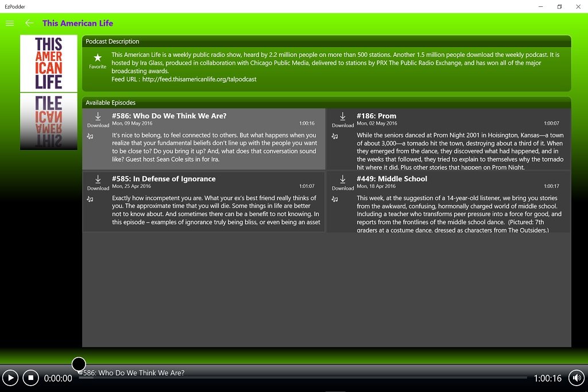Image resolution: width=588 pixels, height=392 pixels.
Task: Select episode title '#186: Prom'
Action: [376, 116]
